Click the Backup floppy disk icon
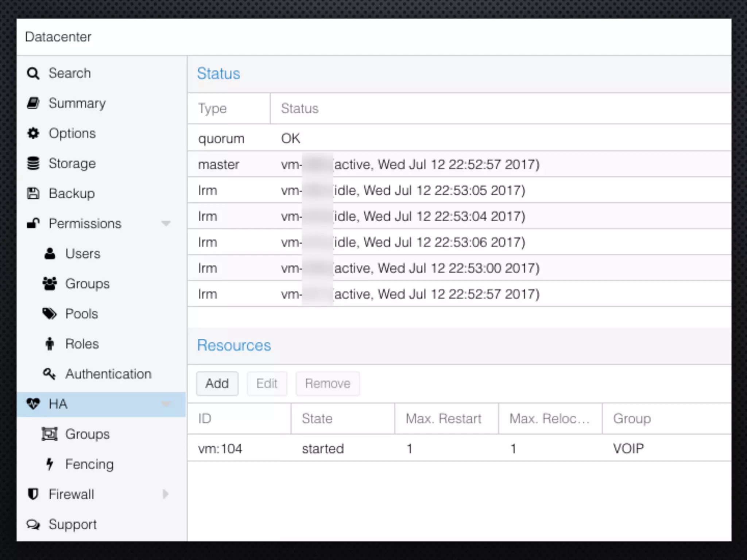 click(33, 193)
